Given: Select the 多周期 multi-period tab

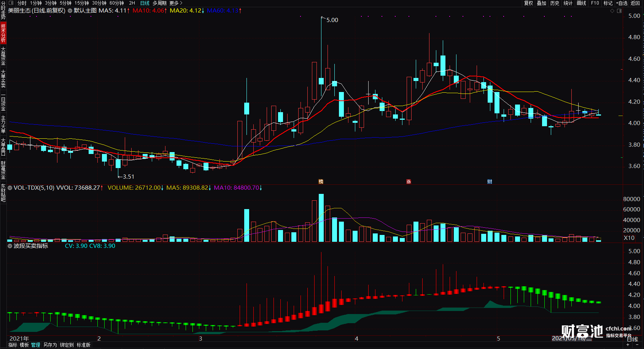Looking at the screenshot, I should click(159, 3).
